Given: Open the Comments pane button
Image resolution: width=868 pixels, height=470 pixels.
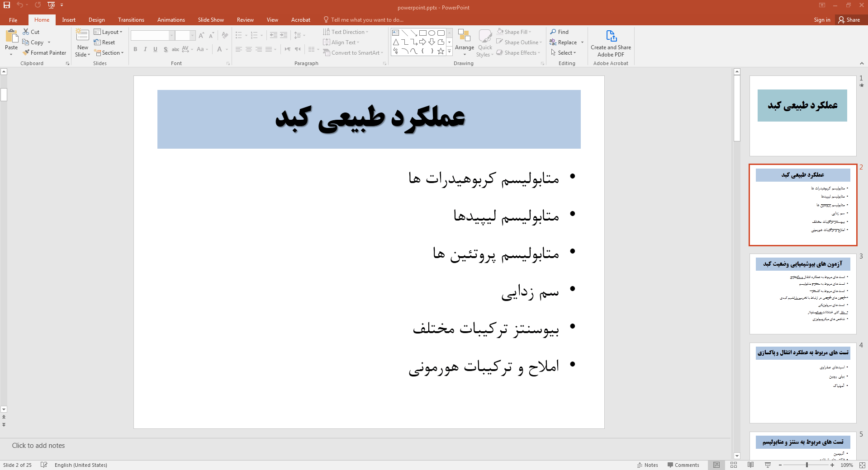Looking at the screenshot, I should (x=683, y=465).
